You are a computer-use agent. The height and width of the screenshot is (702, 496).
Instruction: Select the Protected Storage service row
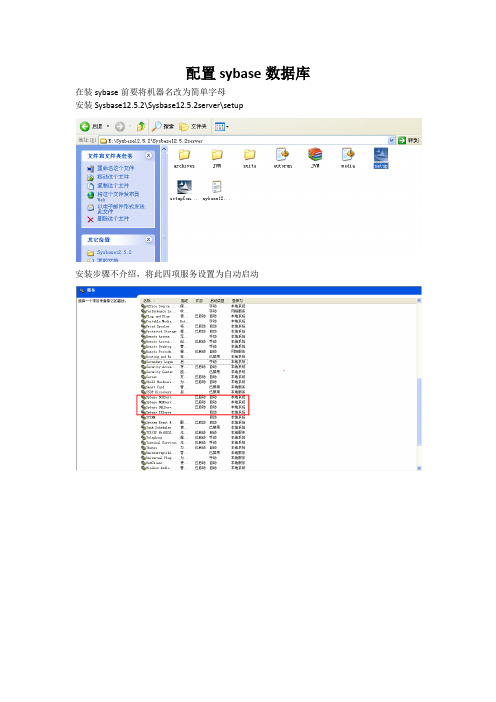click(x=193, y=331)
